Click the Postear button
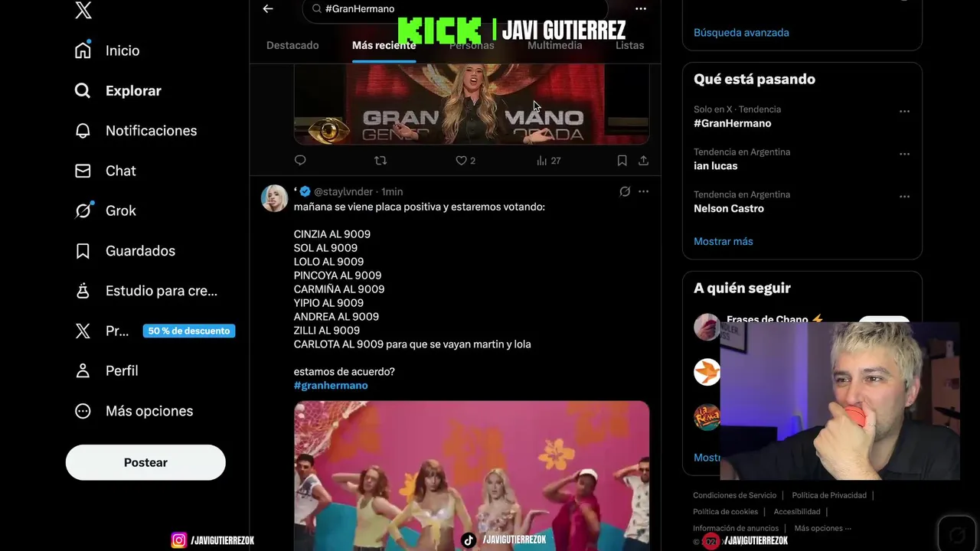This screenshot has height=551, width=980. click(145, 462)
